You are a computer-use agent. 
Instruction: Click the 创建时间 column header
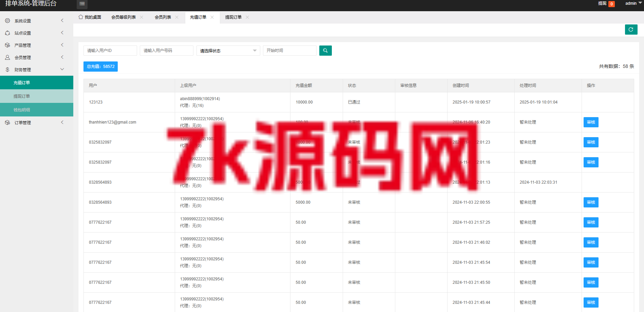coord(461,86)
